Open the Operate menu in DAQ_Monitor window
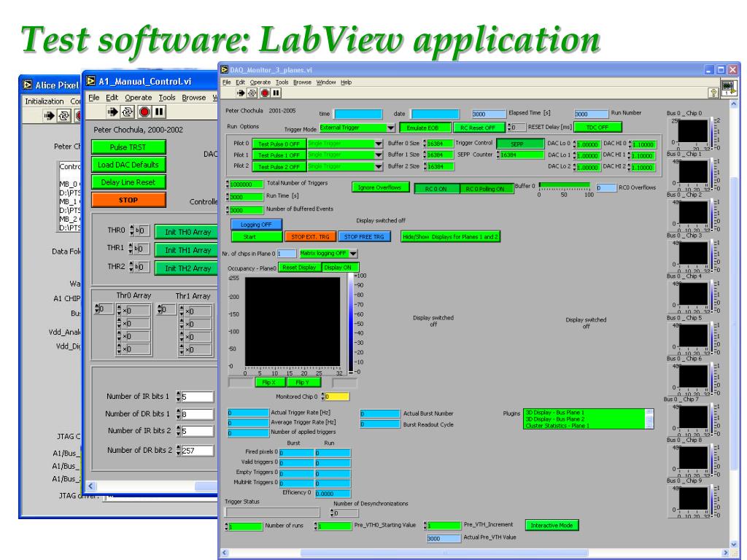The height and width of the screenshot is (560, 747). tap(260, 82)
